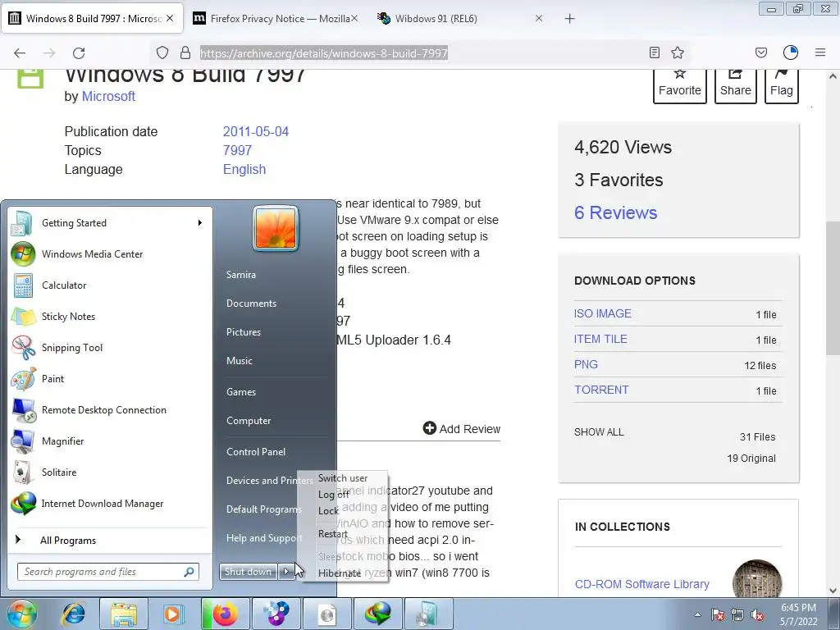Click the Search programs and files box
This screenshot has width=840, height=630.
(x=107, y=572)
